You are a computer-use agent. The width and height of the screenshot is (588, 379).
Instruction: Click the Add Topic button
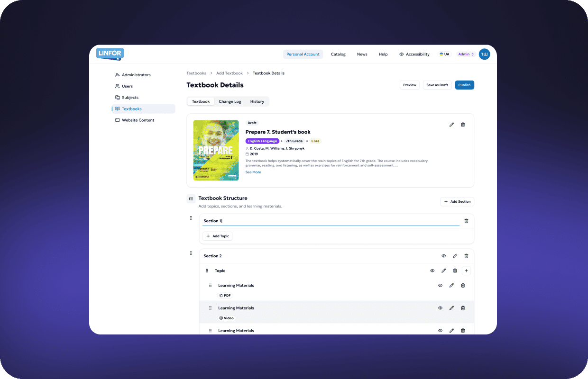218,236
